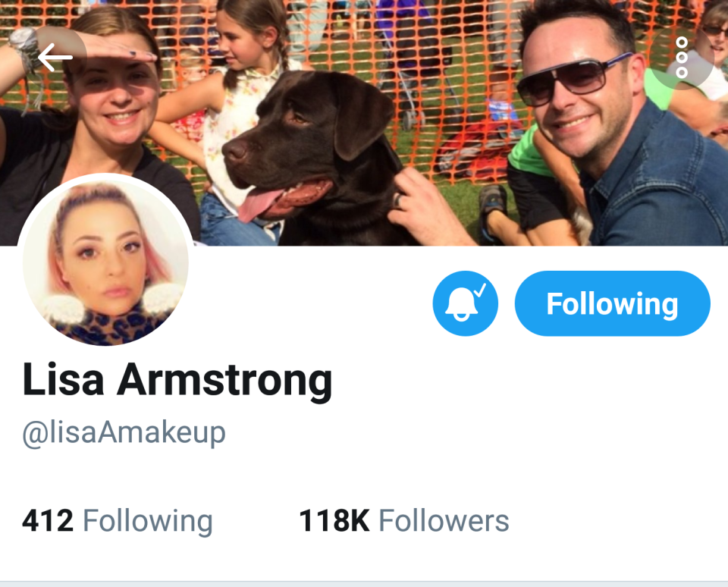Unfollow via the blue Following button

click(613, 303)
